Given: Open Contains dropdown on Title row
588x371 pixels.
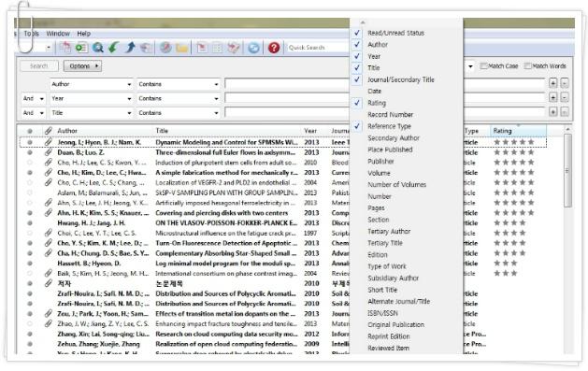Looking at the screenshot, I should [x=216, y=113].
